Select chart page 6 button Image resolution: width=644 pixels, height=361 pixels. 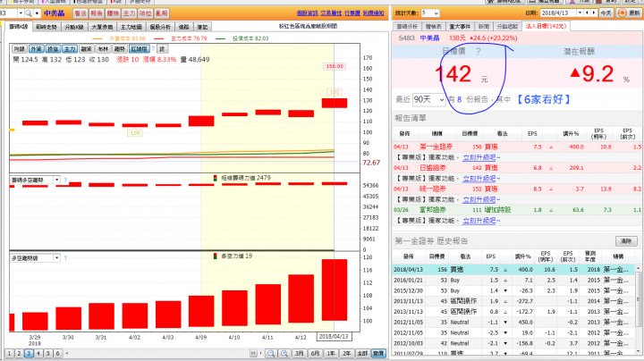57,353
